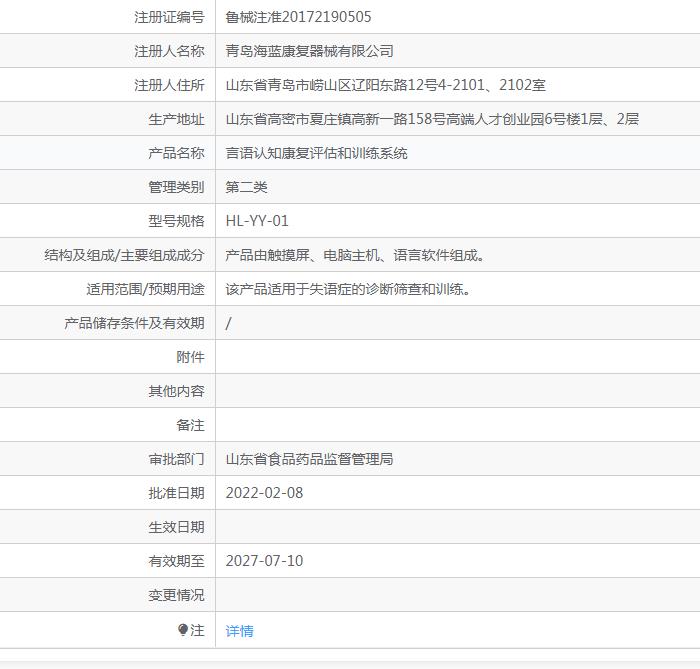Click the 附件 label
700x669 pixels.
190,357
